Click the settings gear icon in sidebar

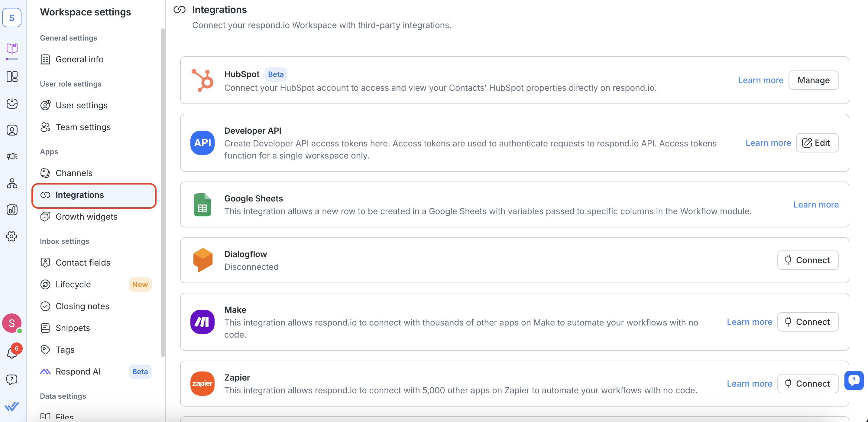[x=12, y=236]
